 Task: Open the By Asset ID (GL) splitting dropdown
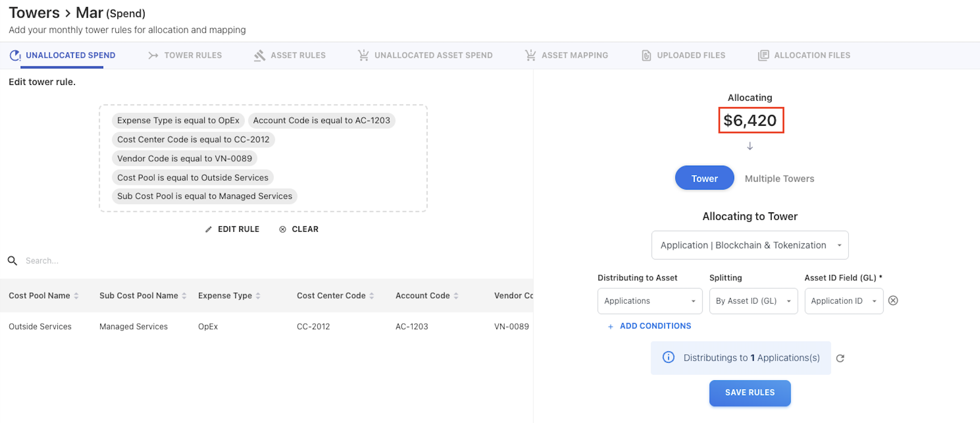[753, 301]
